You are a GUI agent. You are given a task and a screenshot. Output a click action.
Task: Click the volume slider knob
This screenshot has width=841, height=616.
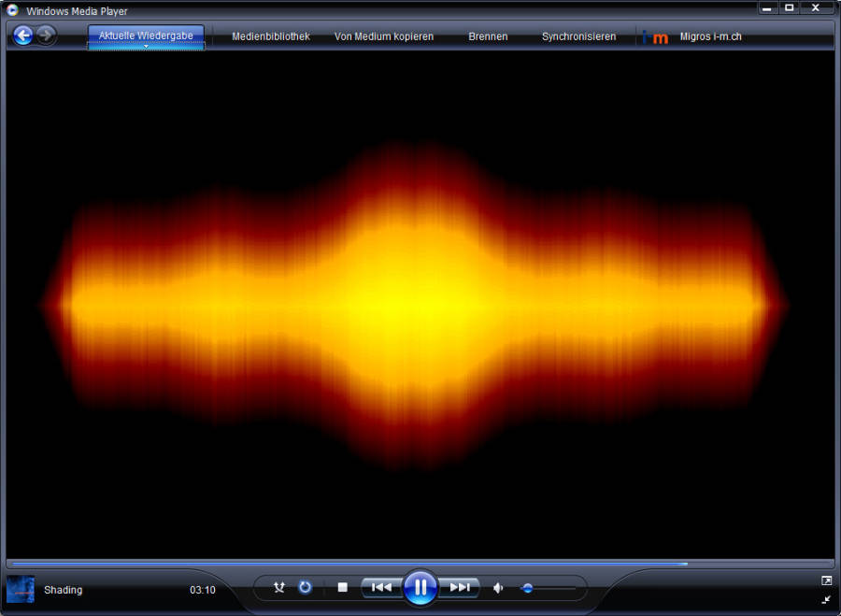point(527,588)
